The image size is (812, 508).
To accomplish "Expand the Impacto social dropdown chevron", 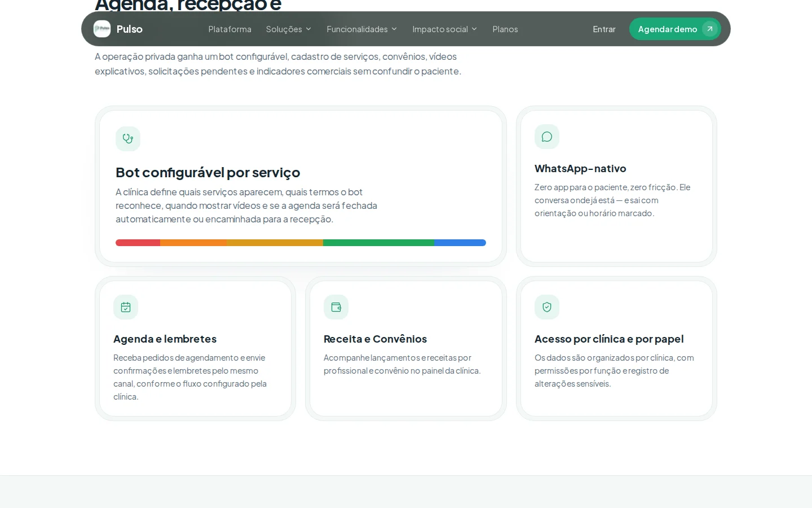I will tap(474, 29).
